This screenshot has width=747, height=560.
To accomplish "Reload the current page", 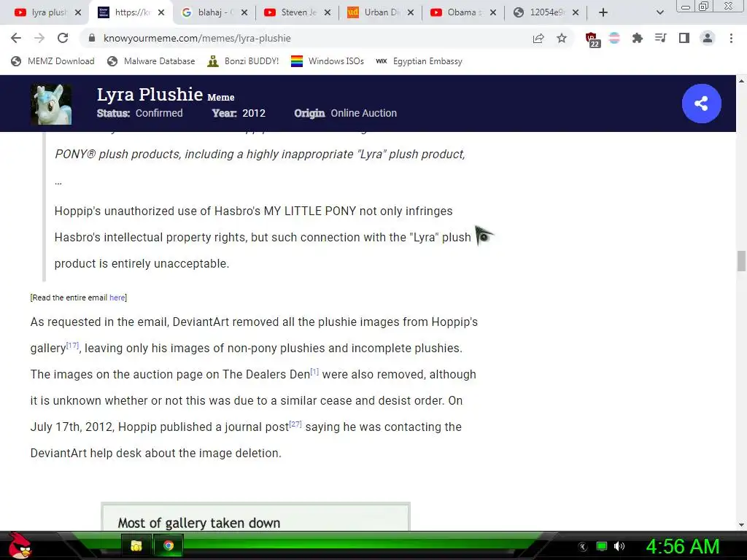I will [x=63, y=38].
